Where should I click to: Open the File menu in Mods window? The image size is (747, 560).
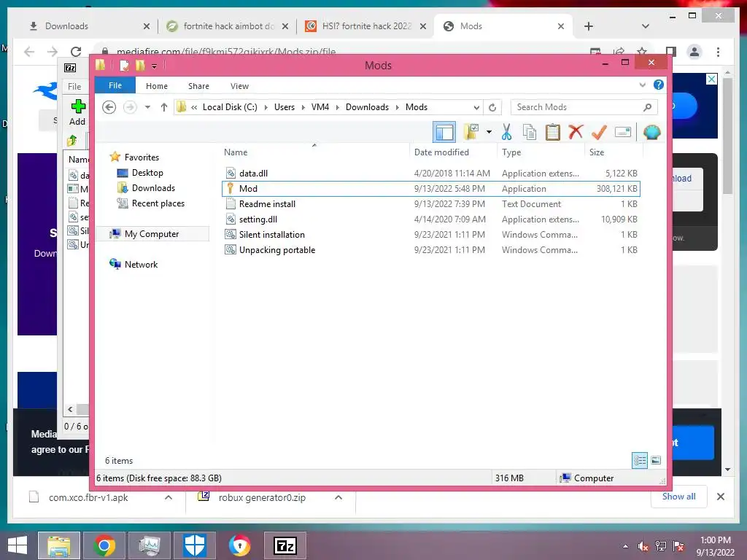click(115, 85)
